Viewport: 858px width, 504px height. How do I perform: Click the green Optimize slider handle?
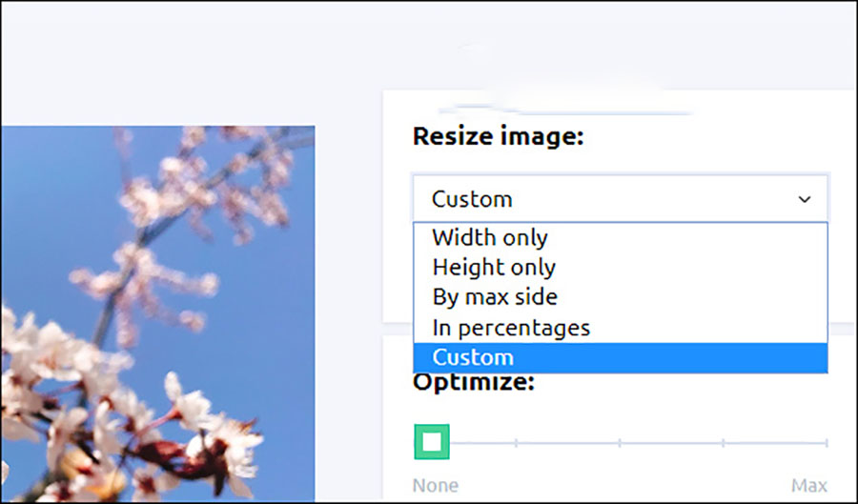[432, 442]
